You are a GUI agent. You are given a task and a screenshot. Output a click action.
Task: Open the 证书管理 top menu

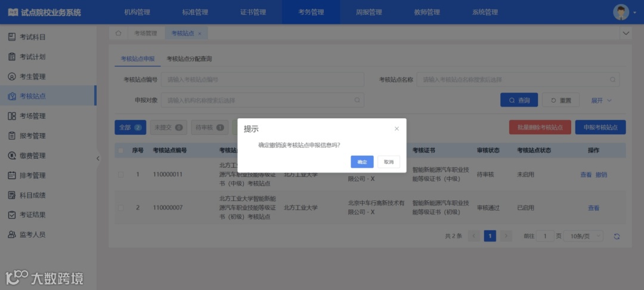pos(253,13)
